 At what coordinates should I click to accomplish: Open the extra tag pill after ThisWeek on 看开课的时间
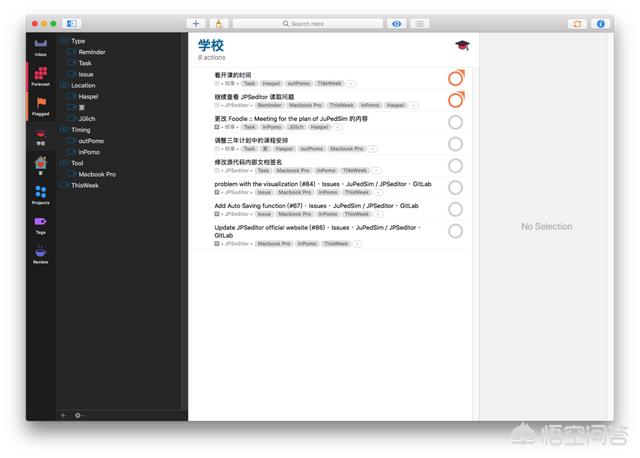pos(351,84)
